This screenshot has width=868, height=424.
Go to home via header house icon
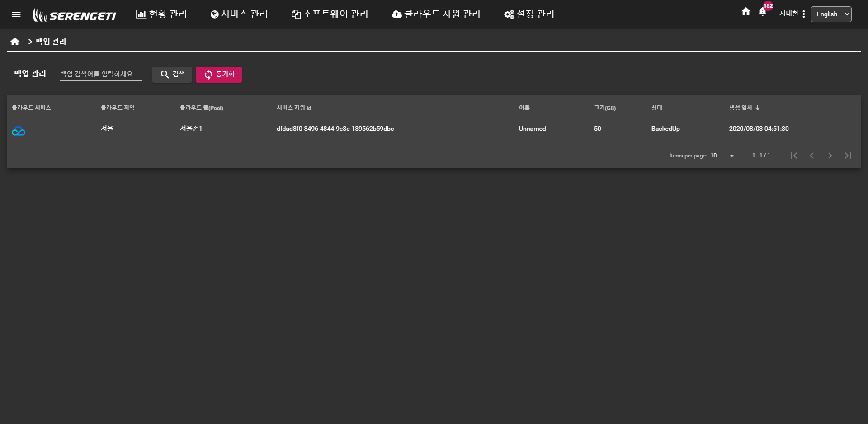coord(745,12)
